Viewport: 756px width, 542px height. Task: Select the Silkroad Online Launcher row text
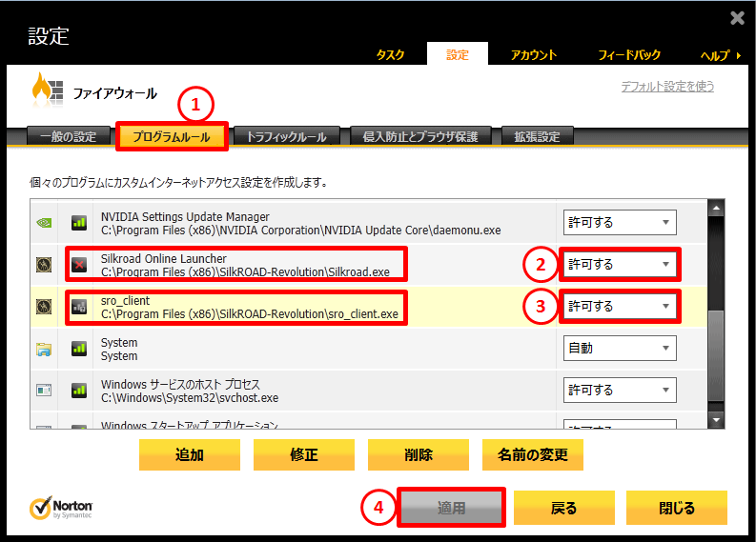245,266
